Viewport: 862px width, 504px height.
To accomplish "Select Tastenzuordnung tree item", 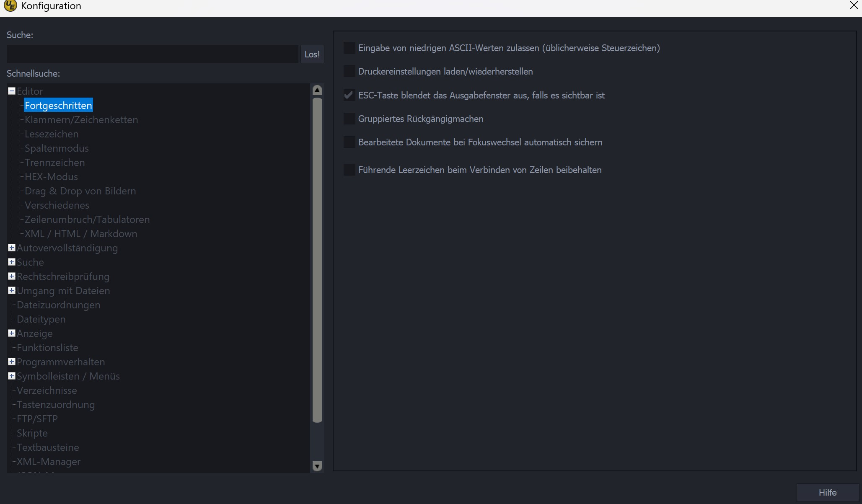I will point(56,405).
